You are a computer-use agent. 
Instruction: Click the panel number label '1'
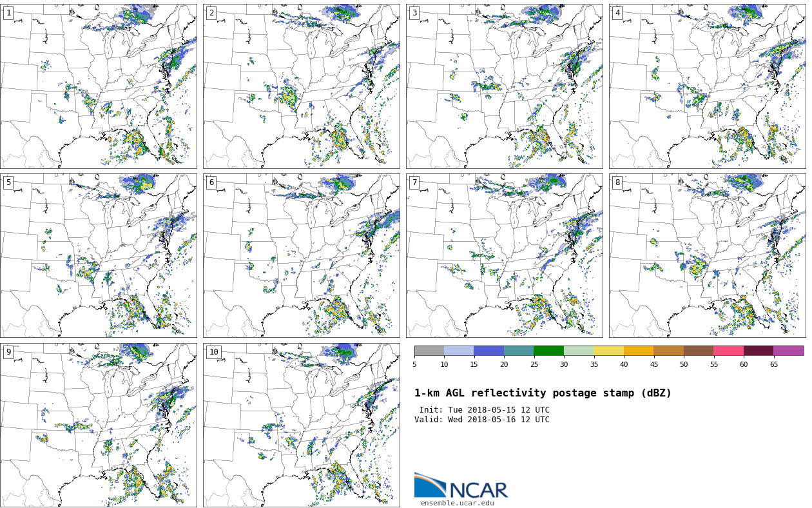coord(8,13)
